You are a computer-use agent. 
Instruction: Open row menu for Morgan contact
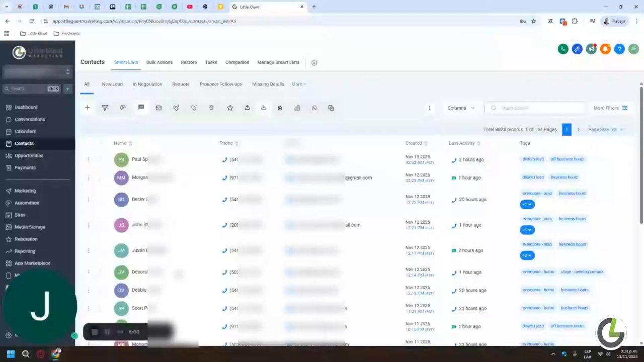point(89,177)
